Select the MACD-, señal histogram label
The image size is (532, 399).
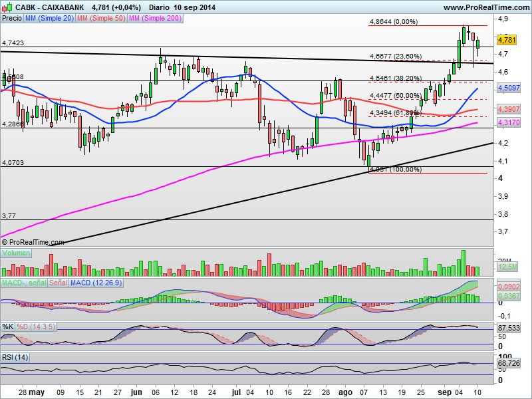click(x=24, y=283)
